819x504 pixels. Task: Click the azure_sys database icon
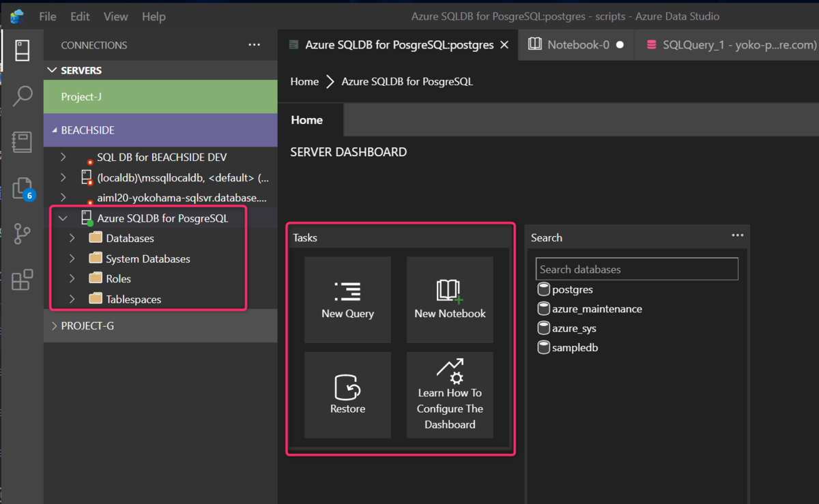[x=544, y=328]
